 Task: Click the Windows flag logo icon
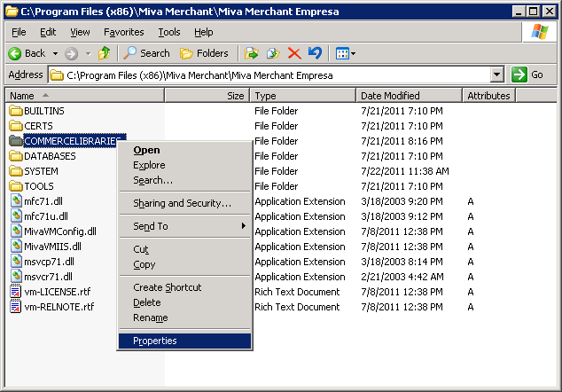(540, 32)
